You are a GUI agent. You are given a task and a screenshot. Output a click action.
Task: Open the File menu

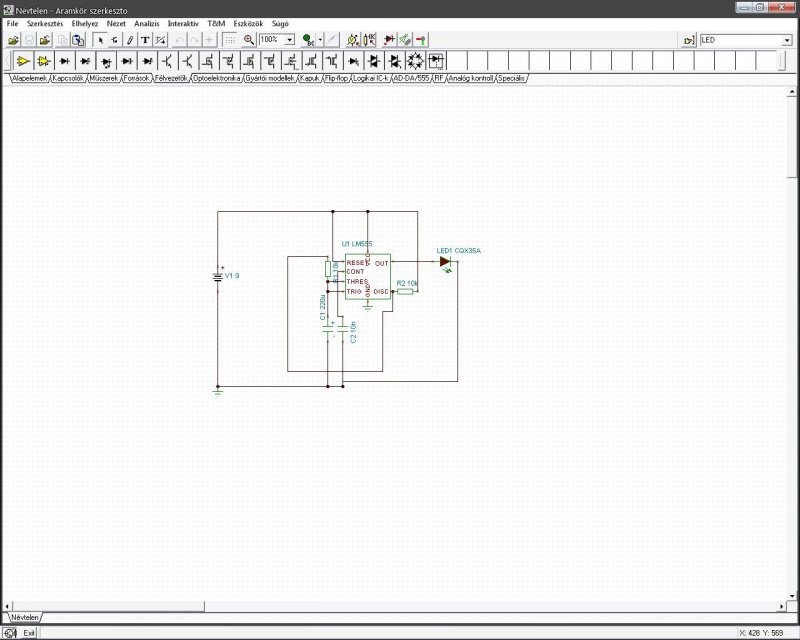tap(12, 23)
